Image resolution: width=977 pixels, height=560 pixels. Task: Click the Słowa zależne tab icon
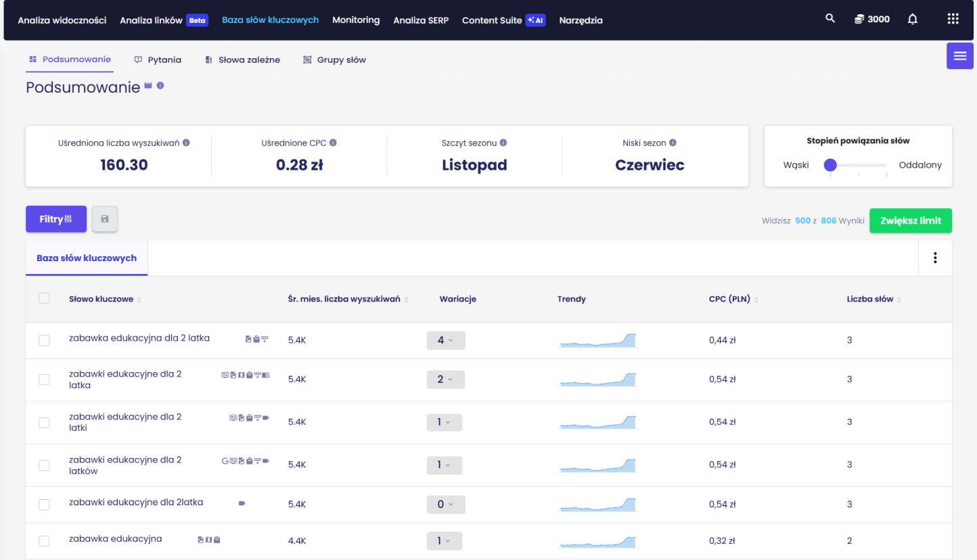pos(208,60)
